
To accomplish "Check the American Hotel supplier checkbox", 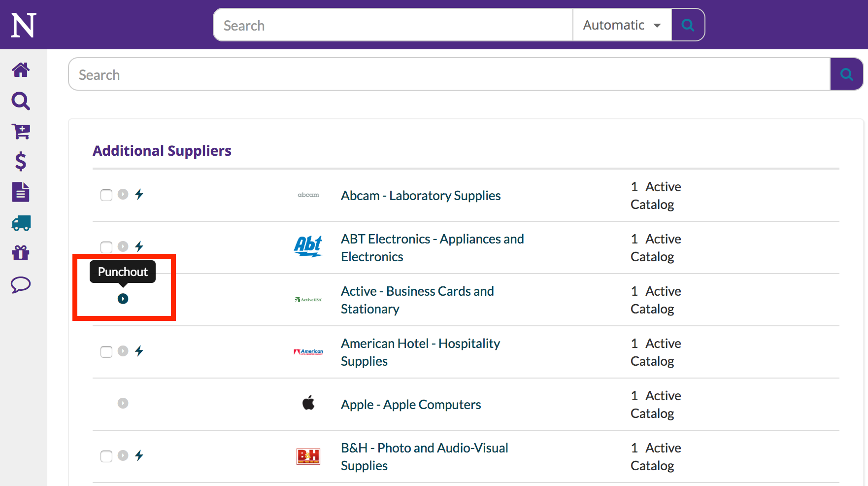I will 106,352.
